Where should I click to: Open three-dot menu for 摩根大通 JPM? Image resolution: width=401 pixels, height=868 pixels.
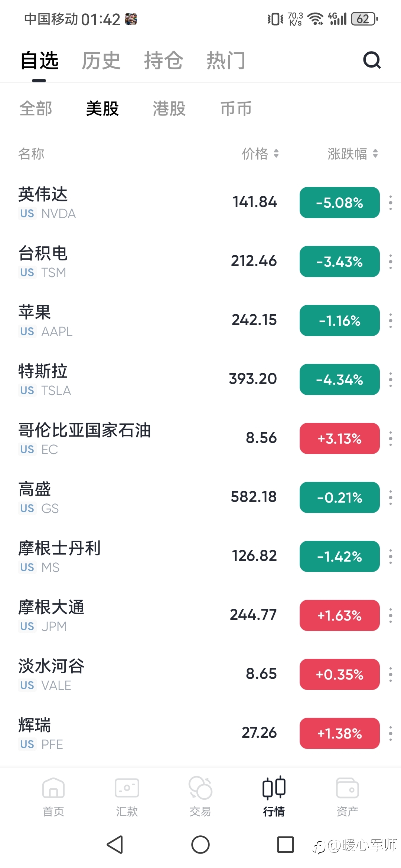coord(390,615)
